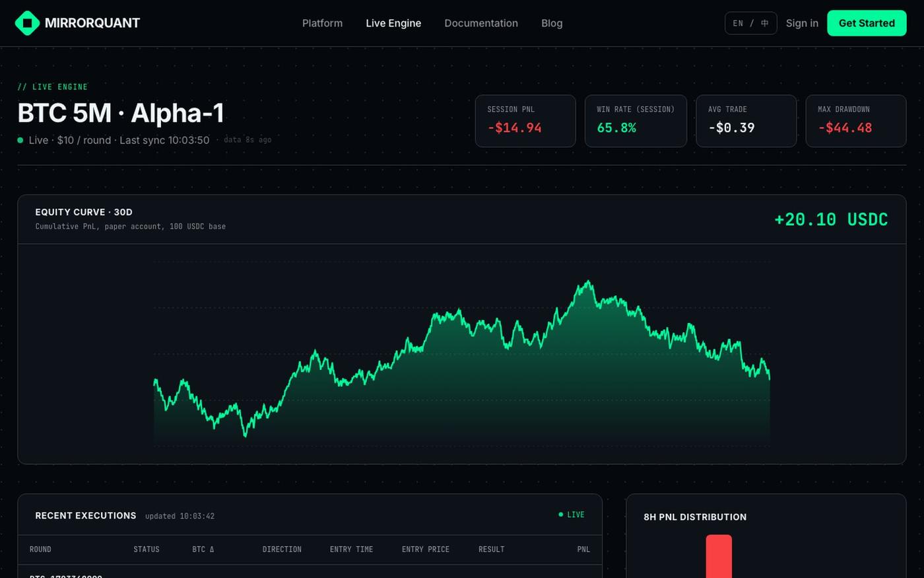Switch language with the EN / 中 toggle
The width and height of the screenshot is (924, 578).
[750, 23]
